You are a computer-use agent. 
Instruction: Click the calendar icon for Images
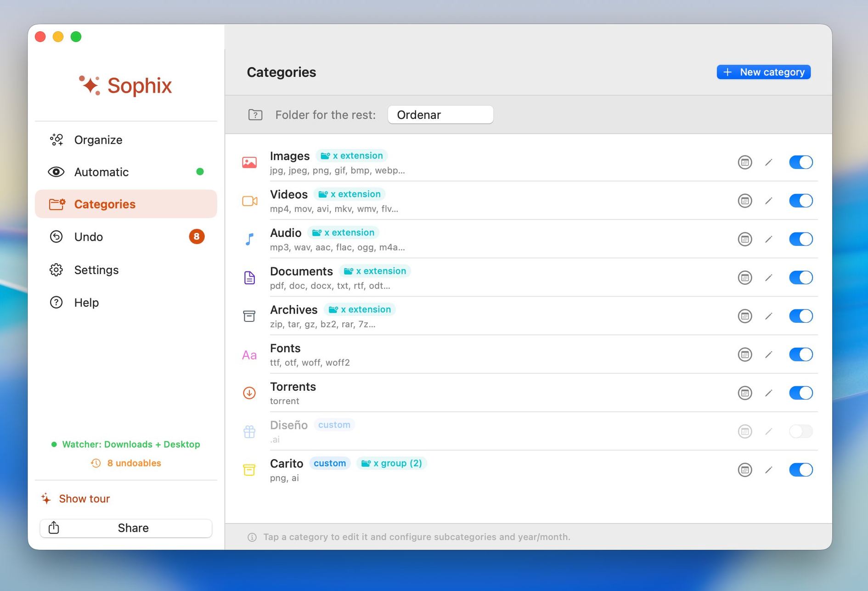click(x=744, y=162)
